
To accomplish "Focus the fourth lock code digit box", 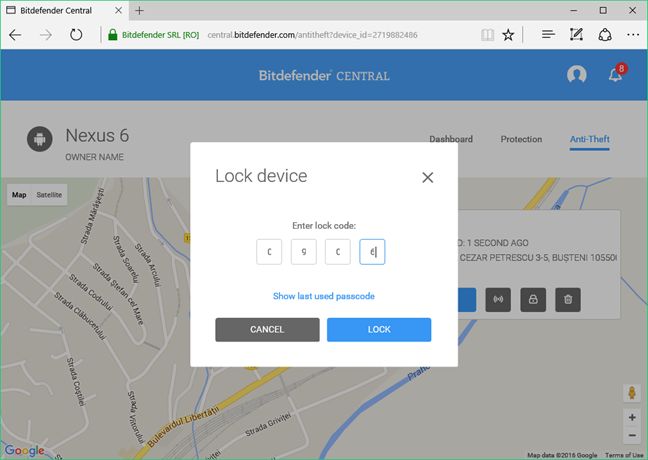I will [372, 252].
